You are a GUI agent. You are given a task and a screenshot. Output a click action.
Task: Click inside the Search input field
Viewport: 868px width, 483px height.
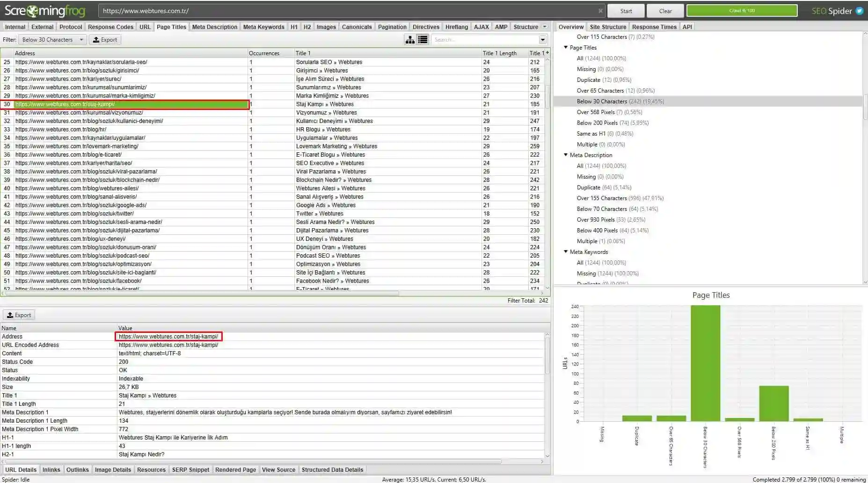(482, 40)
